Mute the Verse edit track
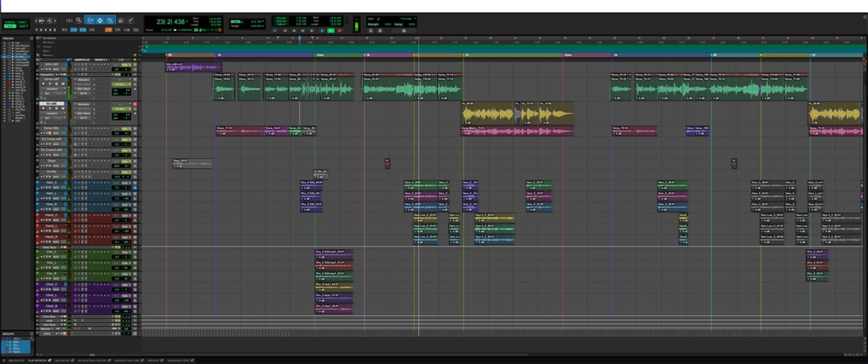This screenshot has height=364, width=868. click(x=63, y=84)
